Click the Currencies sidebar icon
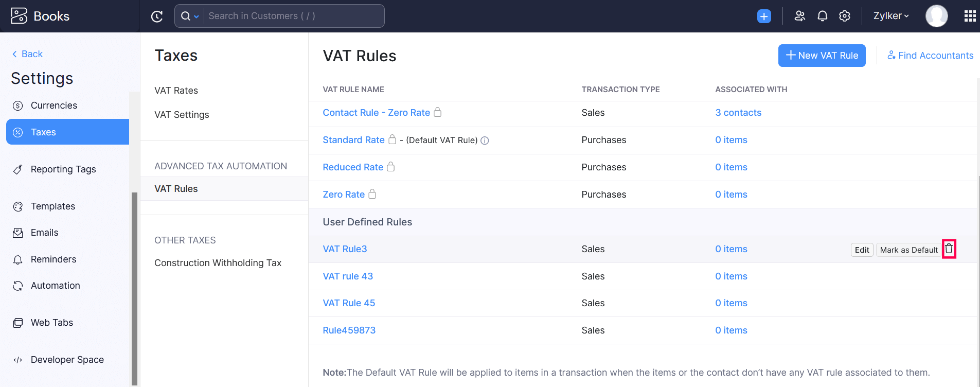980x387 pixels. (19, 105)
